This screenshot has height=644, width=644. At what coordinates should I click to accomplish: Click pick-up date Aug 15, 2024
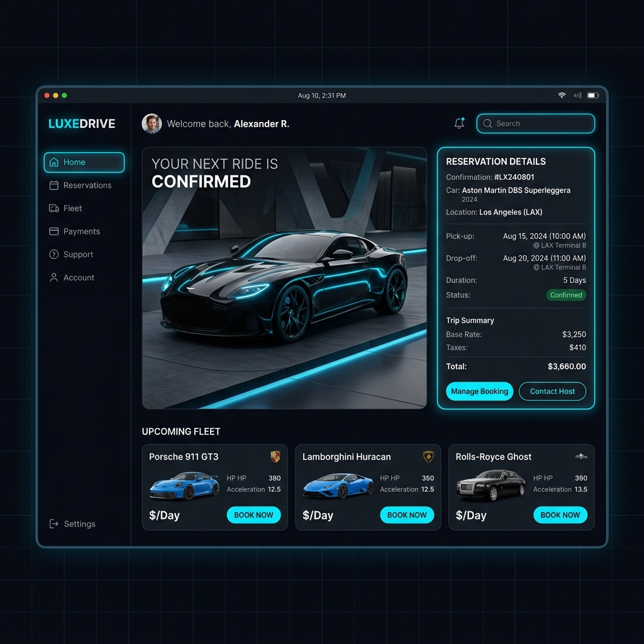544,236
